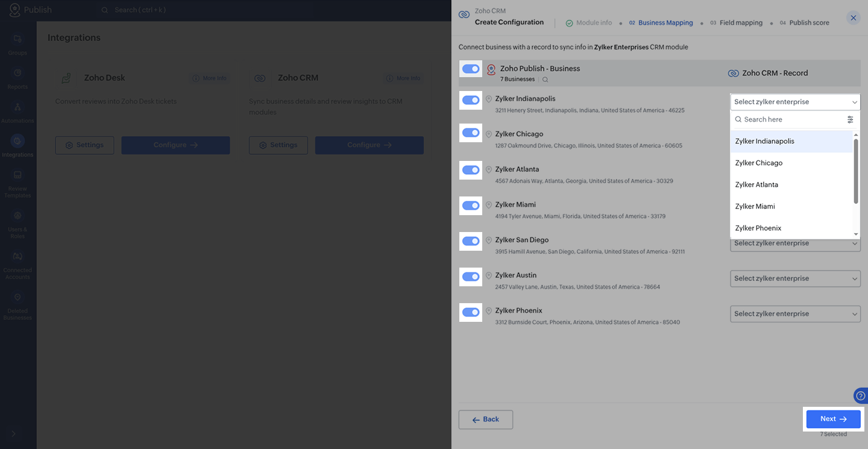Click the Zoho CRM - Record link icon
The width and height of the screenshot is (868, 449).
click(734, 74)
